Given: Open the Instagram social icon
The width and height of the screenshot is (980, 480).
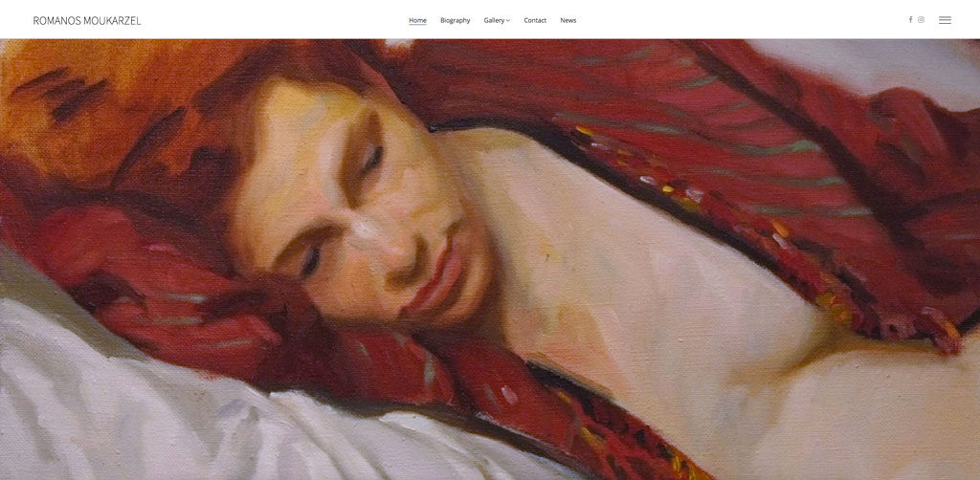Looking at the screenshot, I should [x=921, y=19].
